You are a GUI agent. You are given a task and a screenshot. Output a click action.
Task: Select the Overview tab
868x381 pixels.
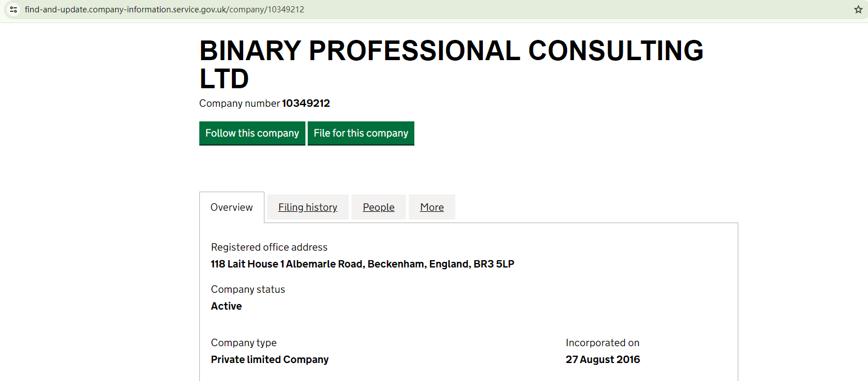tap(231, 207)
